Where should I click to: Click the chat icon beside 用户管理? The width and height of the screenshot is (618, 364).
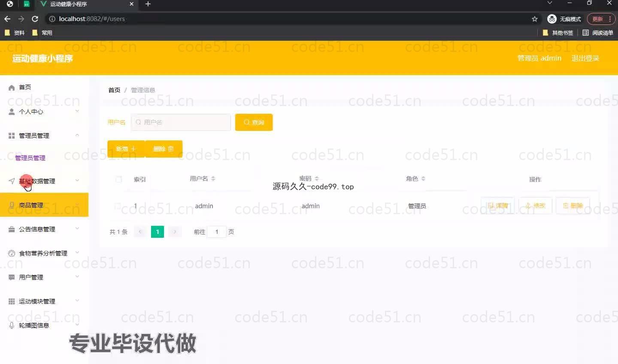12,277
